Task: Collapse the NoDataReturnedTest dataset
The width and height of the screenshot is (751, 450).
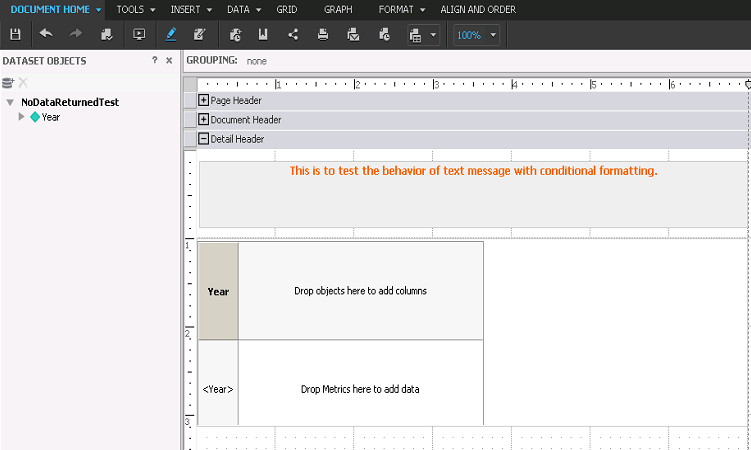Action: click(10, 102)
